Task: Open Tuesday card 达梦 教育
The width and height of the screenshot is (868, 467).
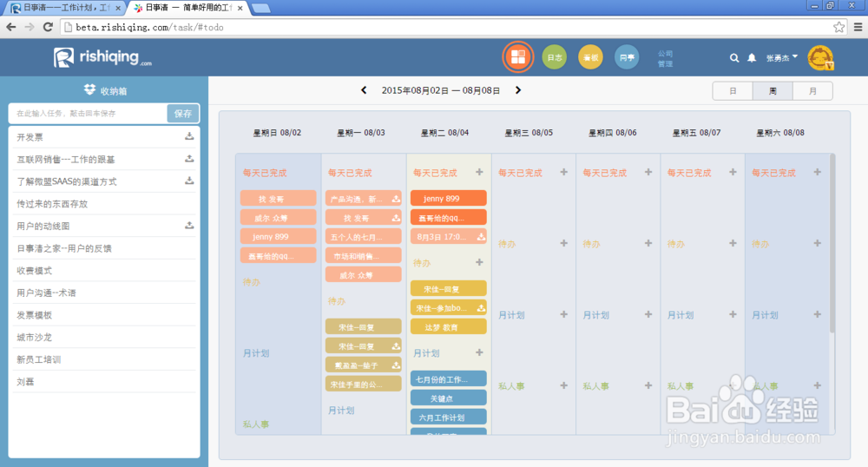Action: (x=449, y=326)
